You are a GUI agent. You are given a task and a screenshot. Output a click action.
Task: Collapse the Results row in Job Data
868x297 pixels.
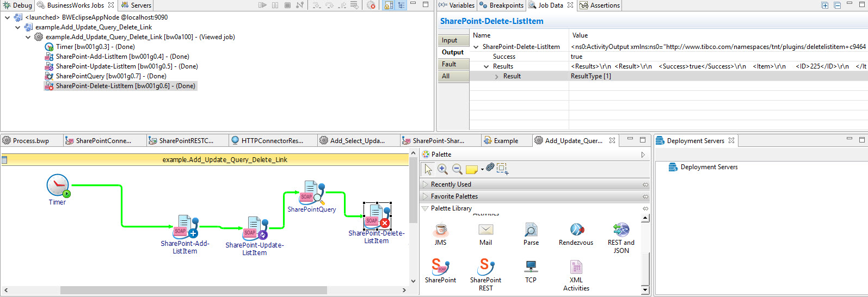(487, 66)
